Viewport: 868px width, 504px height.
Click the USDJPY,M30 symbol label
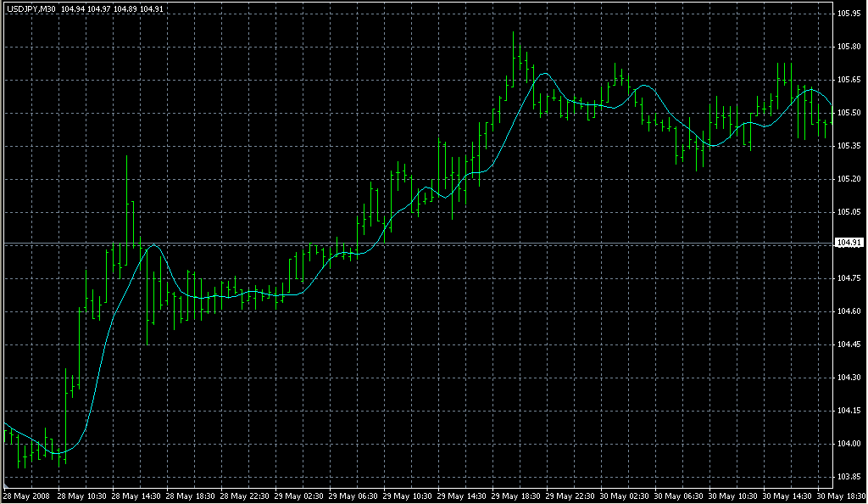(x=31, y=9)
